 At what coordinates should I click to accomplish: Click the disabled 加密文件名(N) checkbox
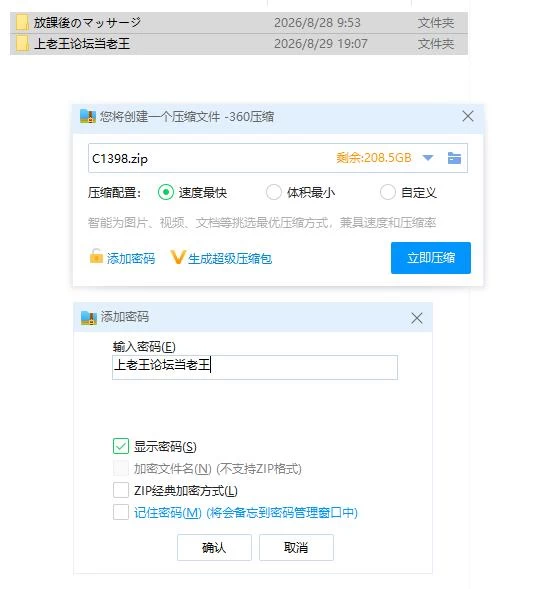point(121,468)
